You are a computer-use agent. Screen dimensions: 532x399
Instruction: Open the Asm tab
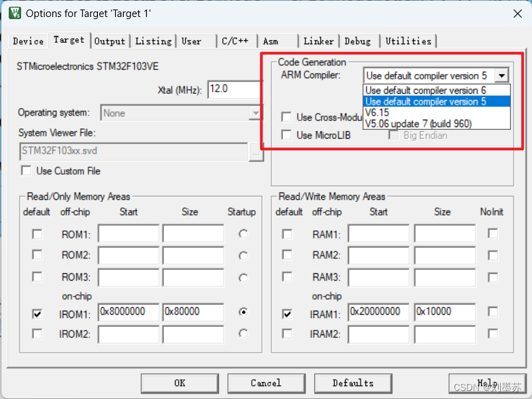point(270,41)
